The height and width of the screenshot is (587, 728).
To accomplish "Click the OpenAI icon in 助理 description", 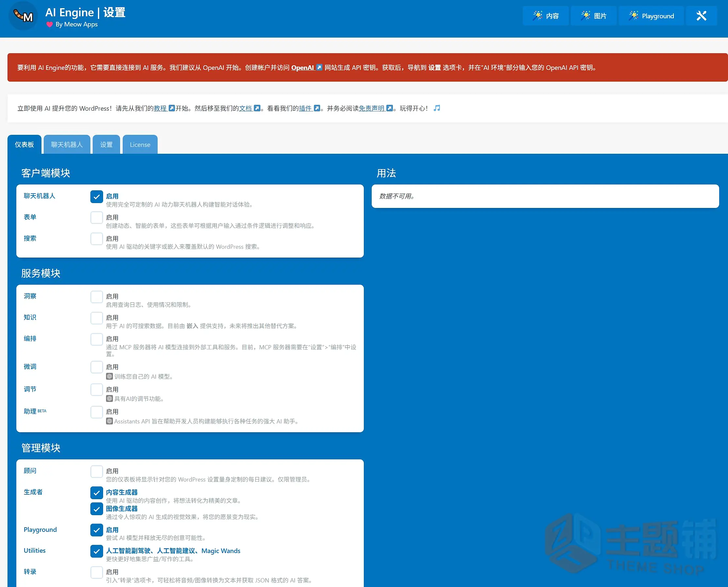I will click(110, 421).
